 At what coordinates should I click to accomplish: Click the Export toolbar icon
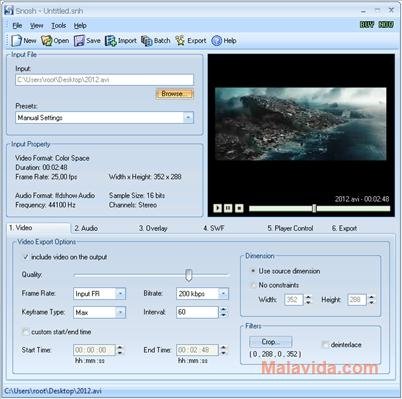coord(180,41)
